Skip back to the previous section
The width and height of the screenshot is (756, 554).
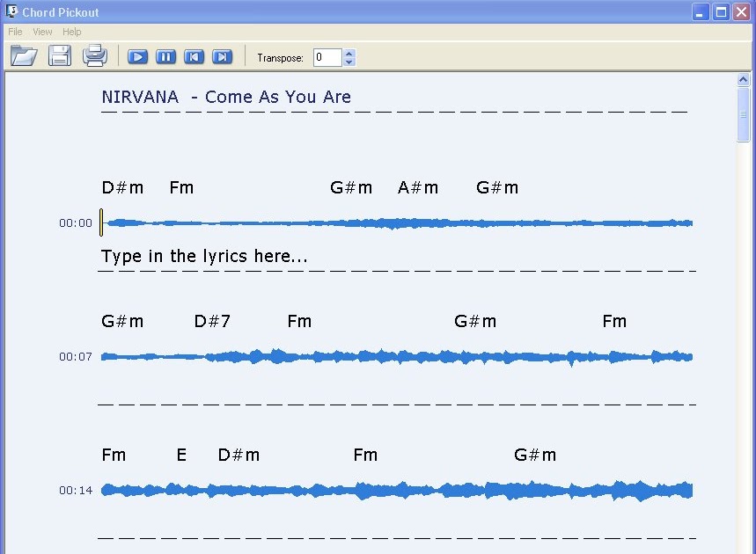click(194, 57)
